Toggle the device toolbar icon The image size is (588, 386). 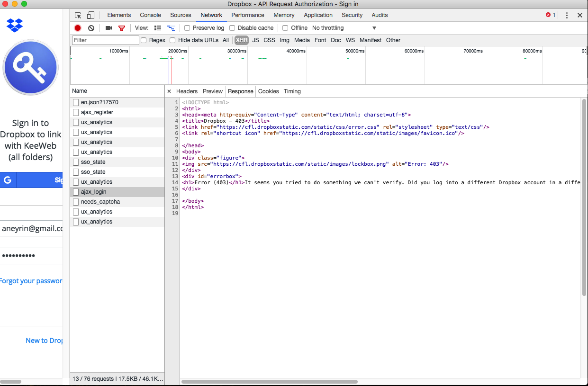(90, 15)
